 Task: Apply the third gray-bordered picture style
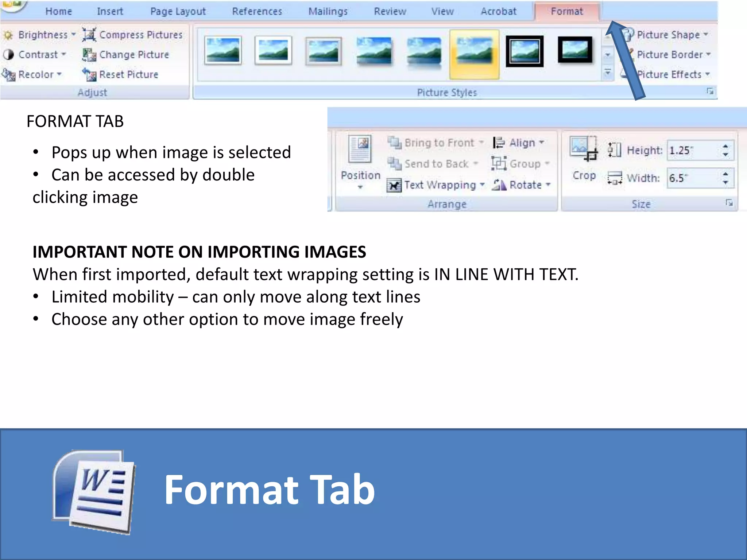(324, 51)
